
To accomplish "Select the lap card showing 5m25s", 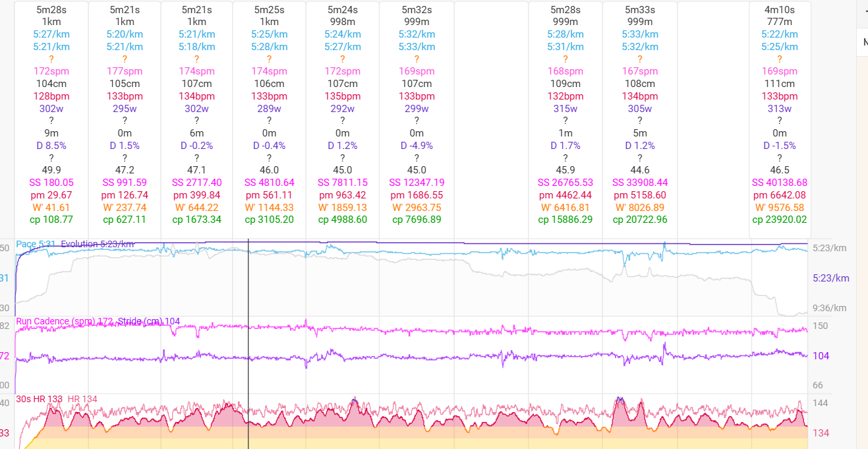I will pyautogui.click(x=269, y=10).
